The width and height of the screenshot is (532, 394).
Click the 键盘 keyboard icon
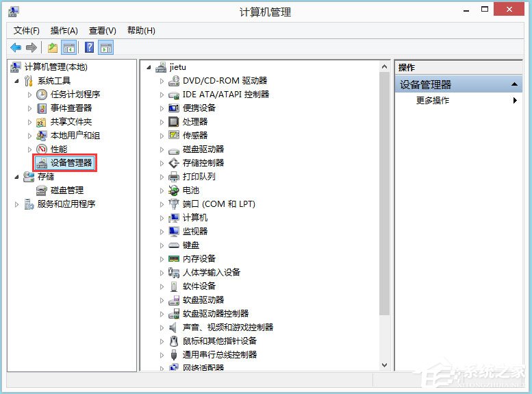point(174,245)
